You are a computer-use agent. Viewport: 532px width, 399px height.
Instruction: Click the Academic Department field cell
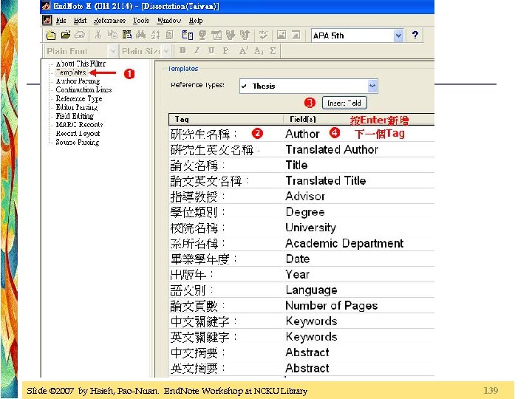359,243
